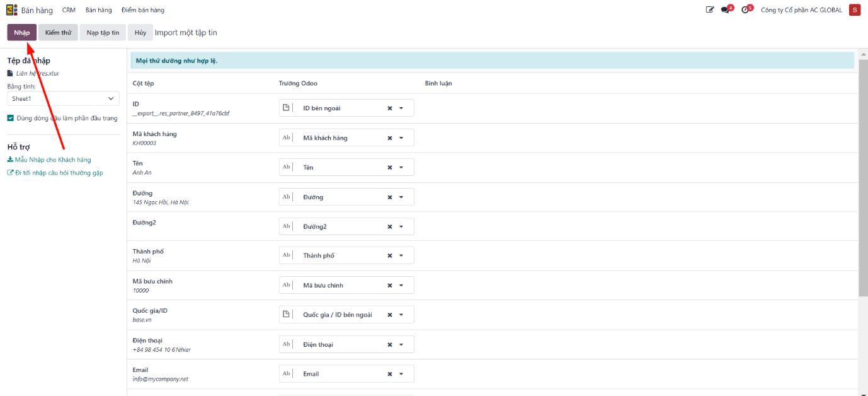Viewport: 868px width, 396px height.
Task: Open the edit note icon in the top bar
Action: [x=710, y=10]
